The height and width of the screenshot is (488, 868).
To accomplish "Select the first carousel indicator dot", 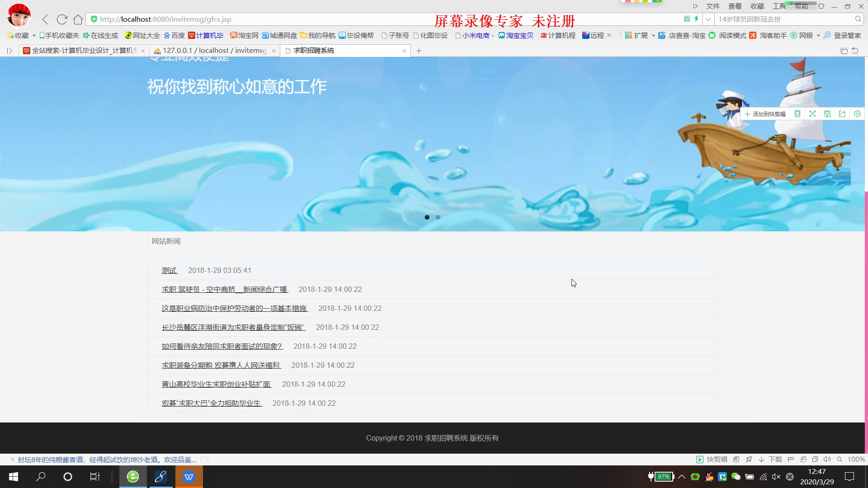I will coord(427,217).
